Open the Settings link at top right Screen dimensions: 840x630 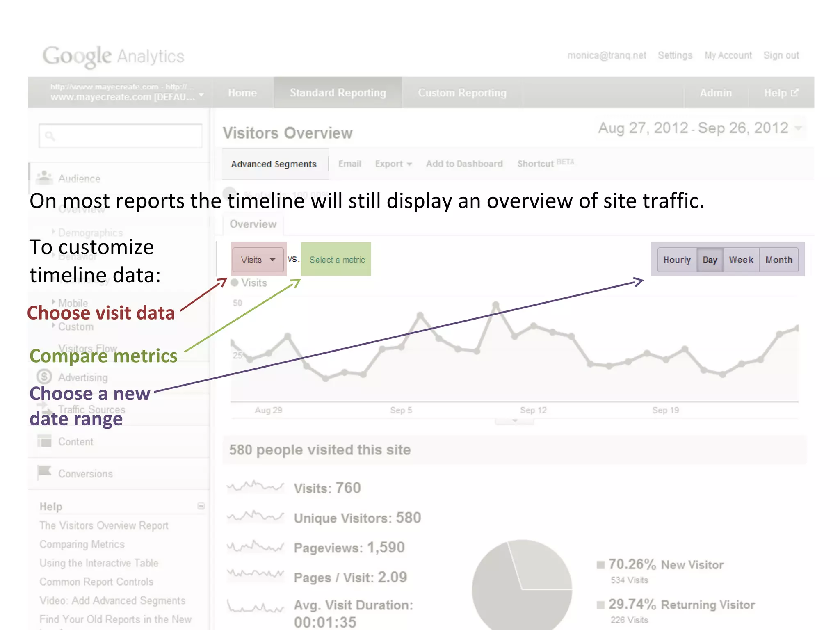tap(675, 55)
